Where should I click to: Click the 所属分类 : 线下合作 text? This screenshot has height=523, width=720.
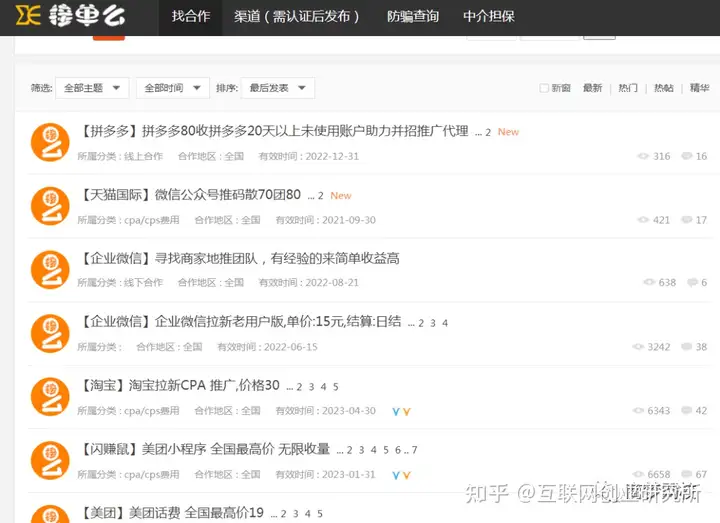tap(120, 282)
